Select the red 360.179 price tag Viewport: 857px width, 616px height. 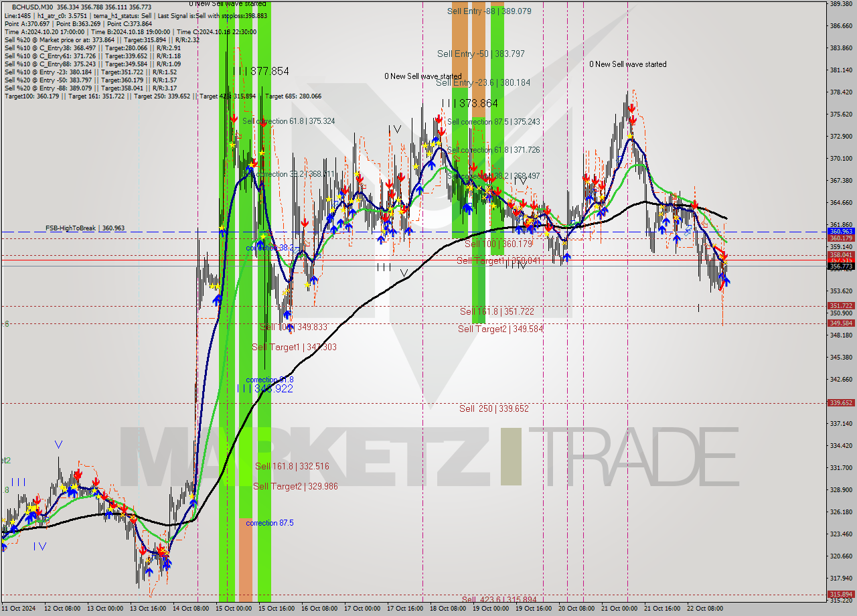pyautogui.click(x=842, y=238)
